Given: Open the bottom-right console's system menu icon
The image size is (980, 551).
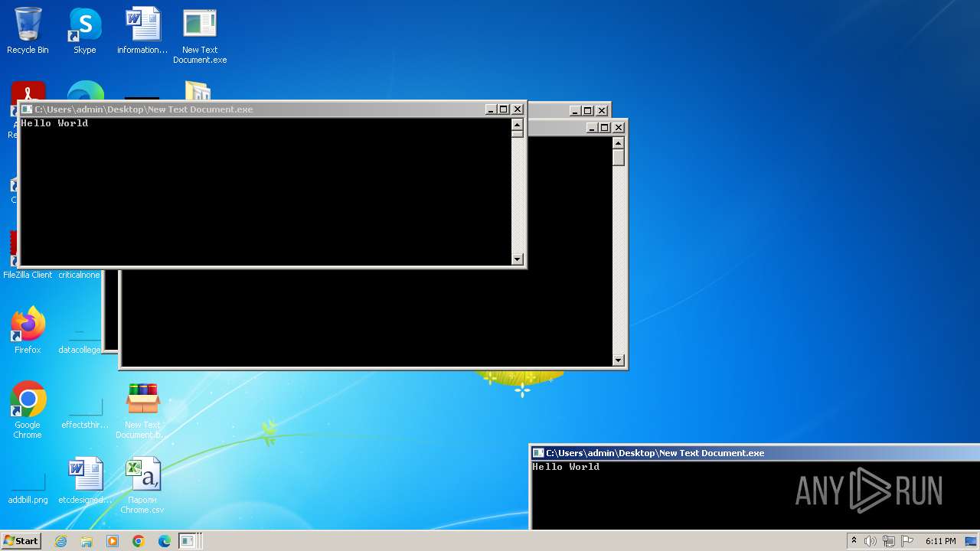Looking at the screenshot, I should click(538, 453).
